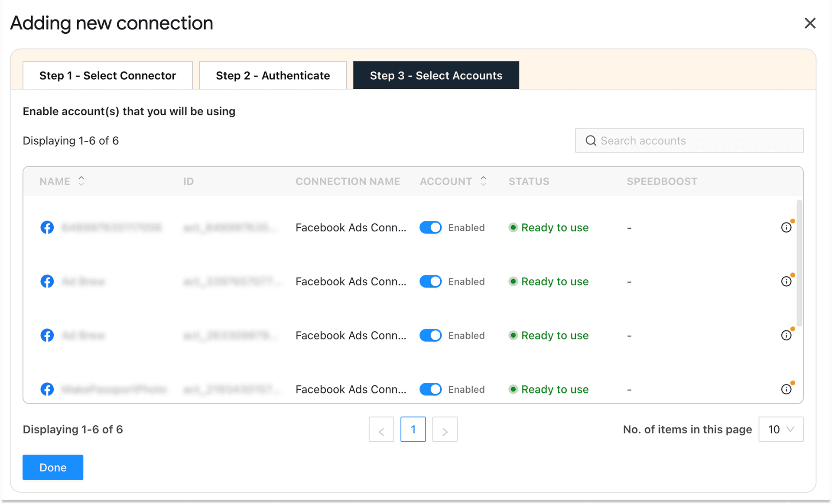This screenshot has height=504, width=832.
Task: Disable the last row's account toggle
Action: pyautogui.click(x=430, y=389)
